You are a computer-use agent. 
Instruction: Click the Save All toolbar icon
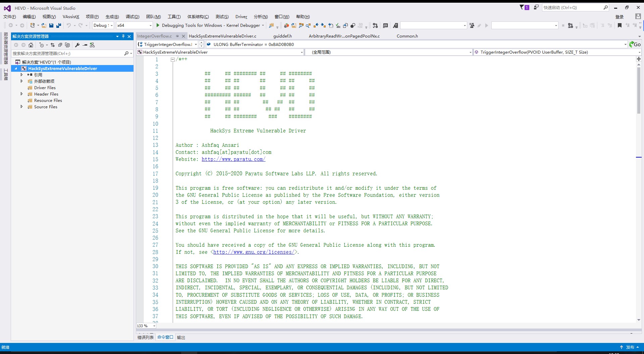59,25
